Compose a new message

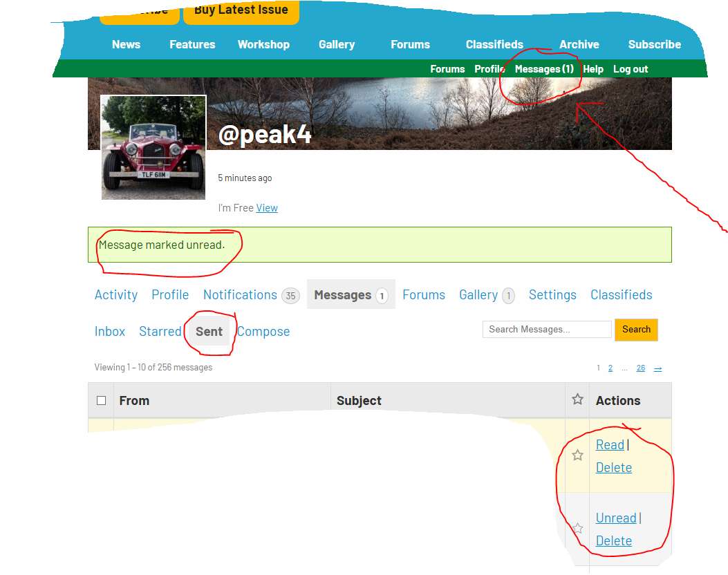[x=263, y=331]
